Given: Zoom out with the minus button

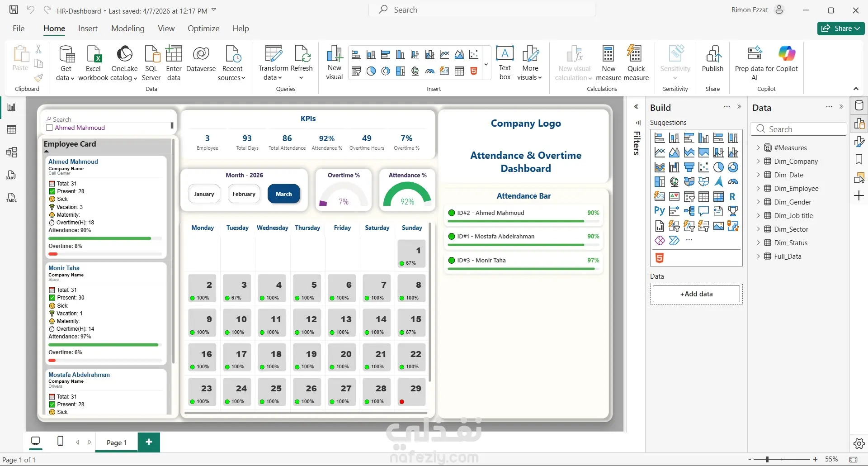Looking at the screenshot, I should pos(750,459).
